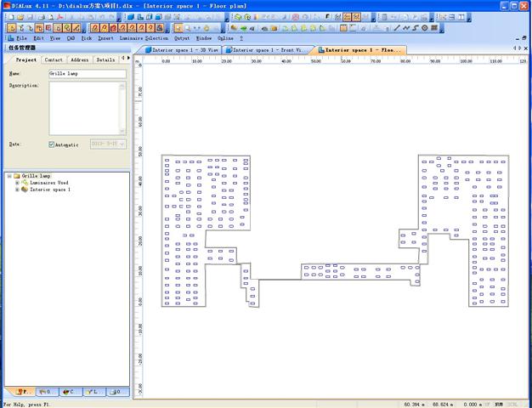This screenshot has height=408, width=532.
Task: Collapse the Grille lamp root node
Action: pos(9,176)
